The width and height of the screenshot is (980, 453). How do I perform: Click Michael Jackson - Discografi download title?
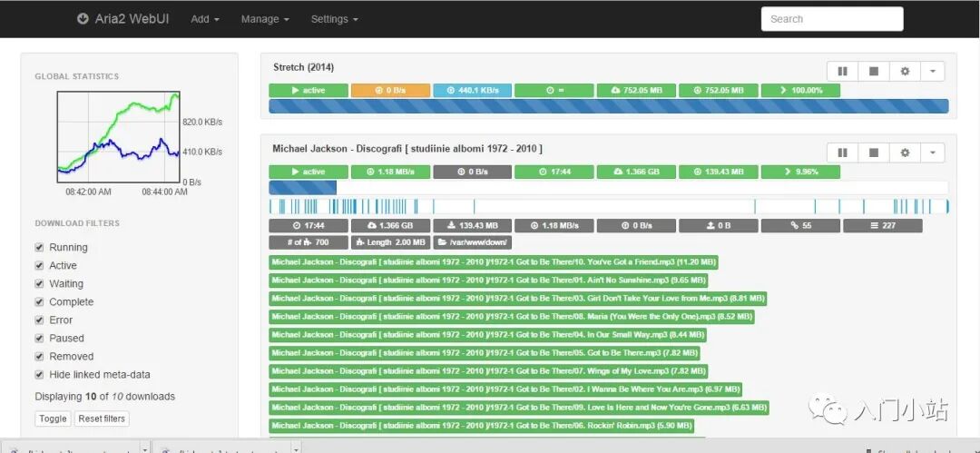pos(407,149)
